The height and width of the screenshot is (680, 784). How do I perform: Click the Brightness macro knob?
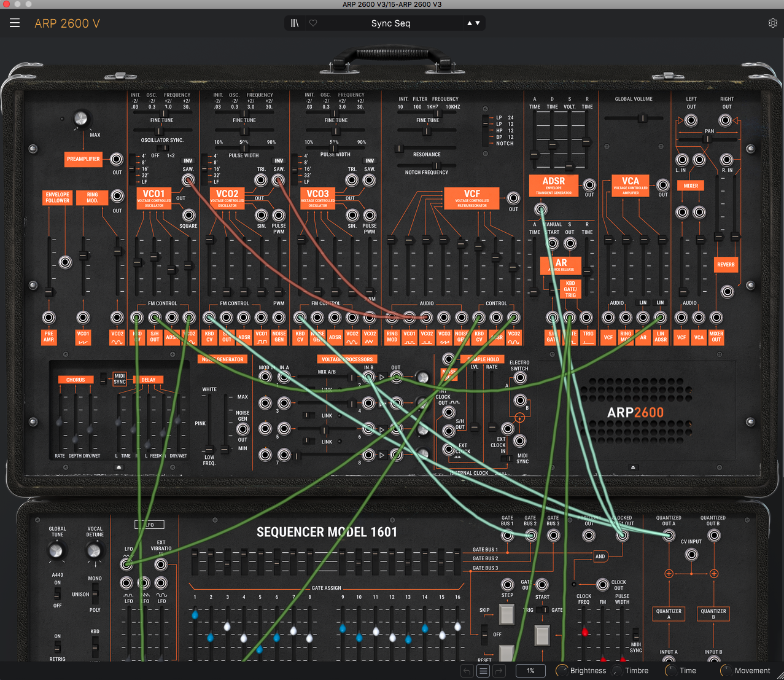[561, 671]
